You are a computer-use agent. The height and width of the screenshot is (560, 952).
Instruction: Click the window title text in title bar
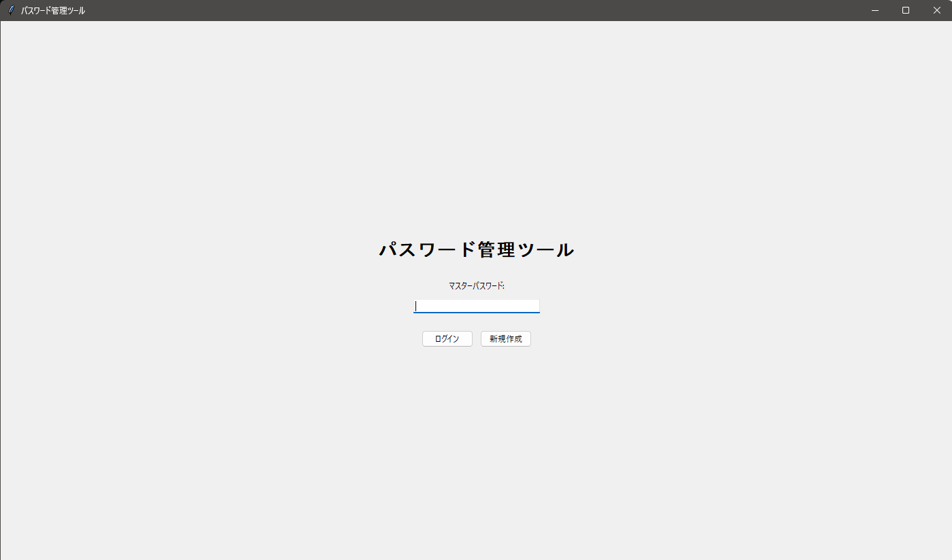point(53,11)
